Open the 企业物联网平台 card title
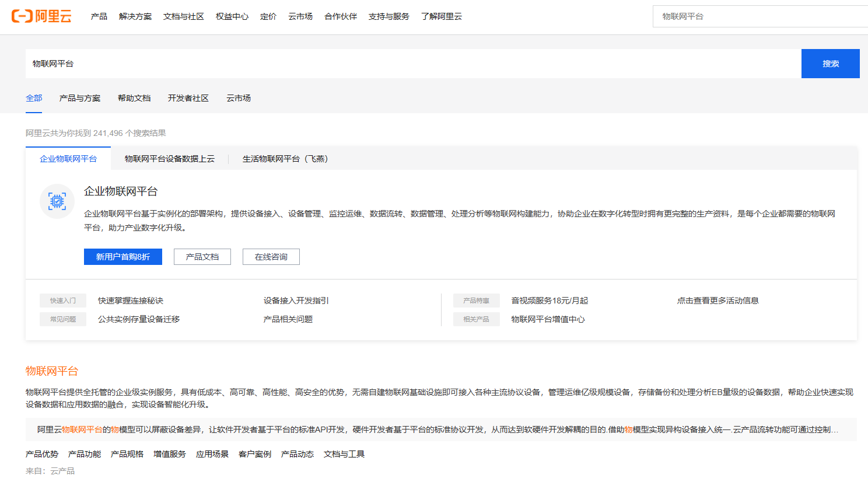 (x=121, y=191)
